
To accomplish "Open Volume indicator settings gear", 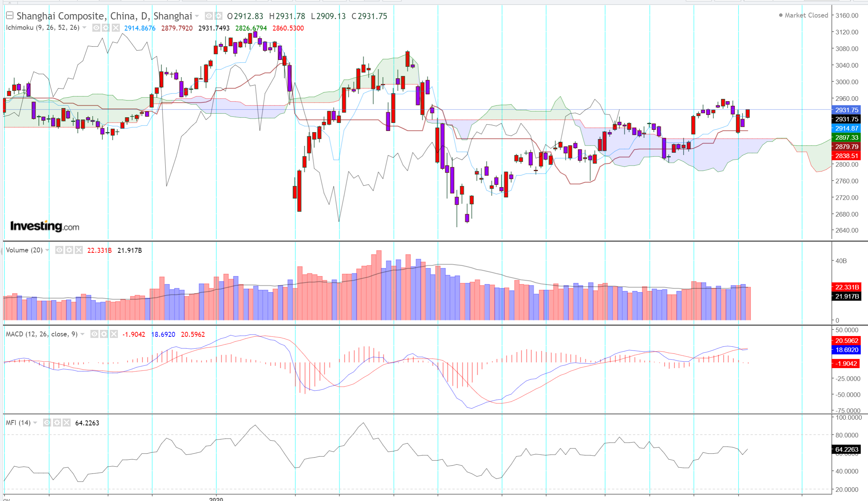I will pos(69,250).
